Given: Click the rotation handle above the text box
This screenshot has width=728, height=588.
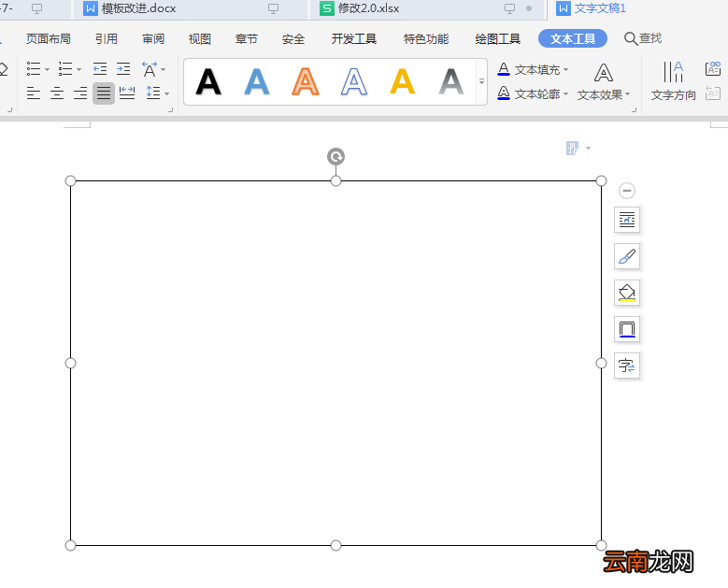Looking at the screenshot, I should (335, 156).
